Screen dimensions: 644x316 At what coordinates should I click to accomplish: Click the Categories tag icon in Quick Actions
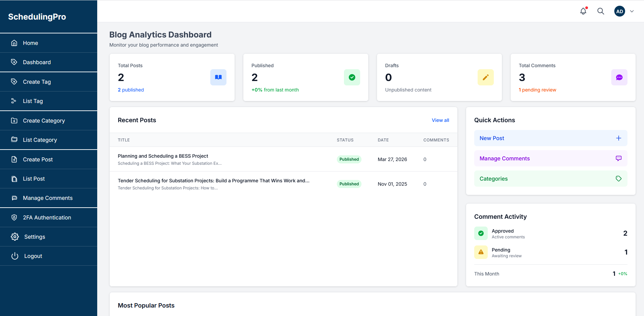pos(618,179)
